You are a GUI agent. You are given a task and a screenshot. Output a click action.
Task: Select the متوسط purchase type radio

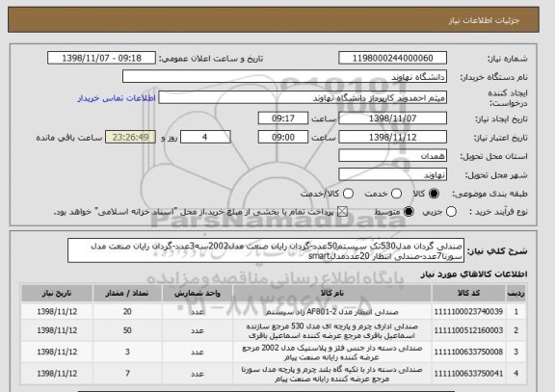click(409, 212)
